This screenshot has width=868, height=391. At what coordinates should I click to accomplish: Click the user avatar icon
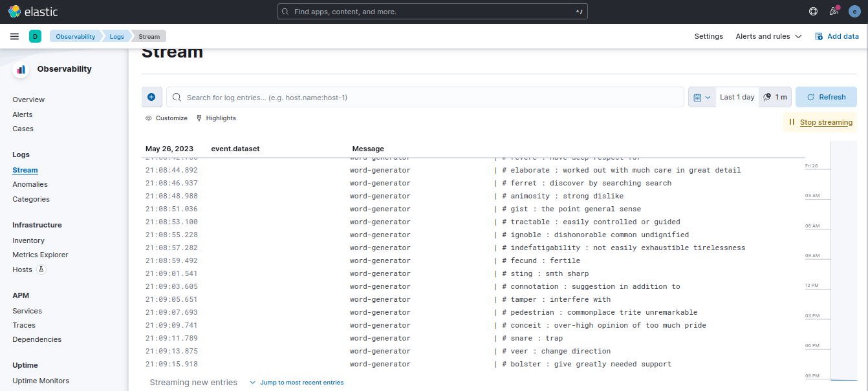pyautogui.click(x=854, y=12)
